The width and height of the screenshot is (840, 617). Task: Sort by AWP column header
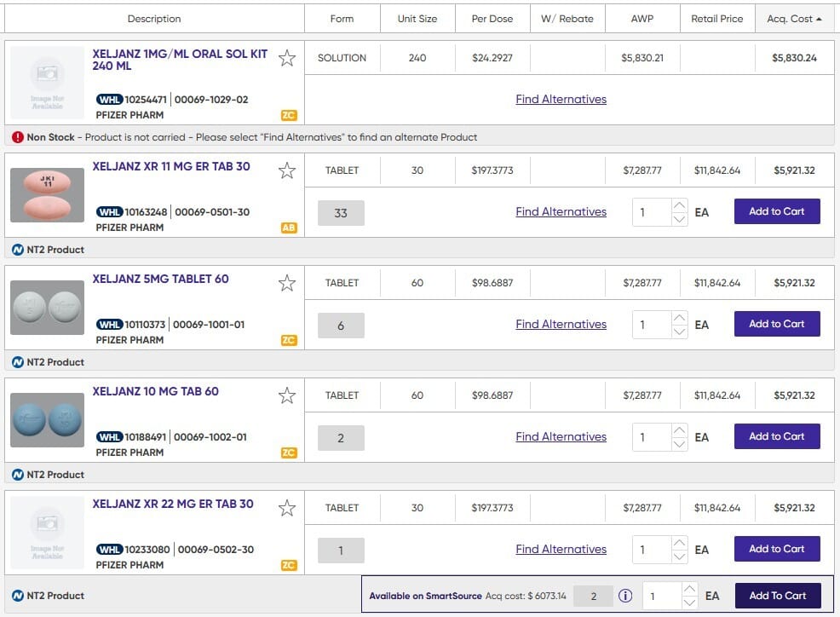tap(642, 19)
